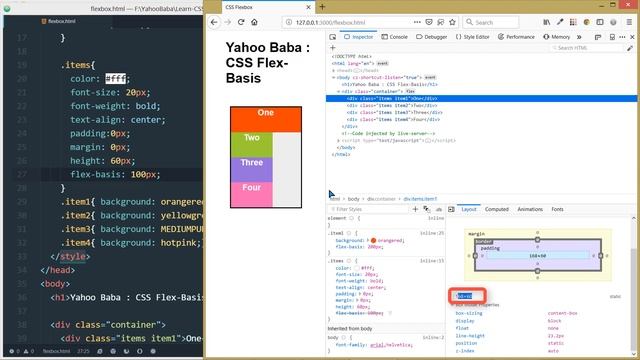Screen dimensions: 640x360
Task: Select the items item3 Three div node
Action: click(395, 112)
